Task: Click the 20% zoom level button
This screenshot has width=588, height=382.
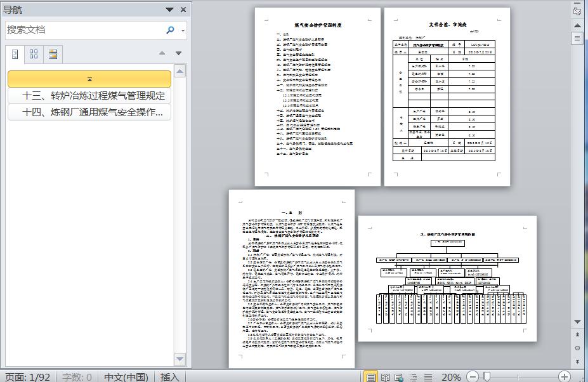Action: click(451, 377)
